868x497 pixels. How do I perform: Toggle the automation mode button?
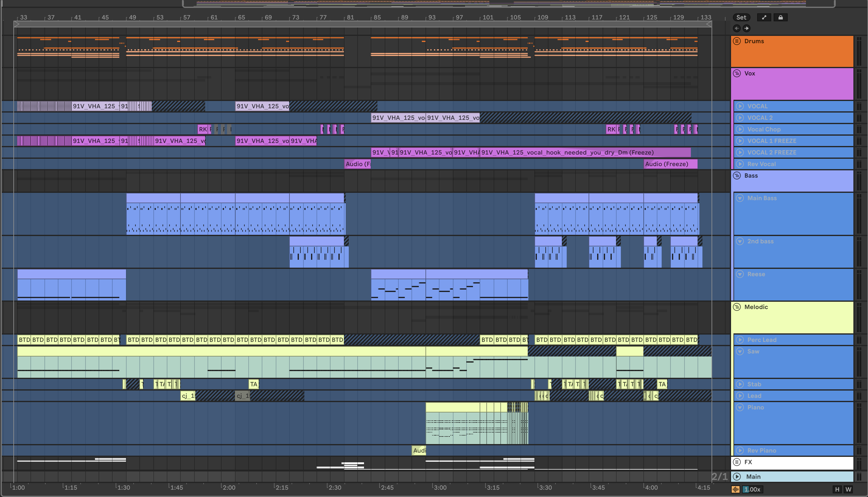click(x=764, y=17)
